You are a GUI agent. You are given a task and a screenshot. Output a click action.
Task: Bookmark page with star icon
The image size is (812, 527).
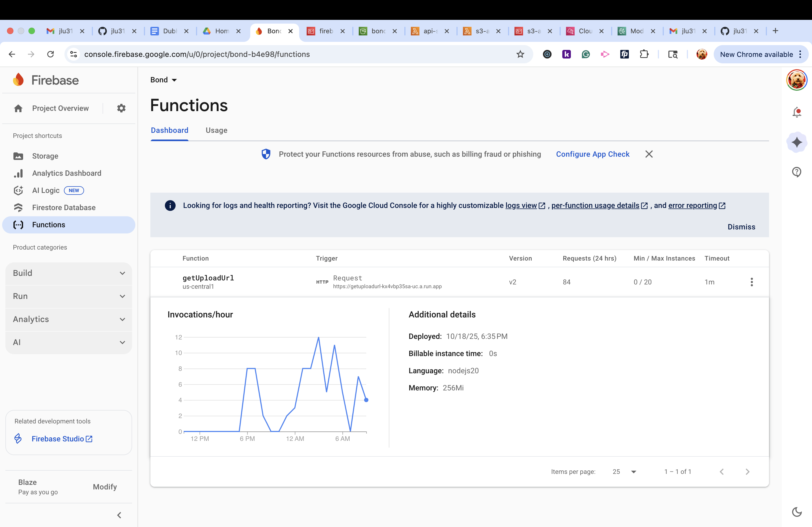pyautogui.click(x=520, y=54)
